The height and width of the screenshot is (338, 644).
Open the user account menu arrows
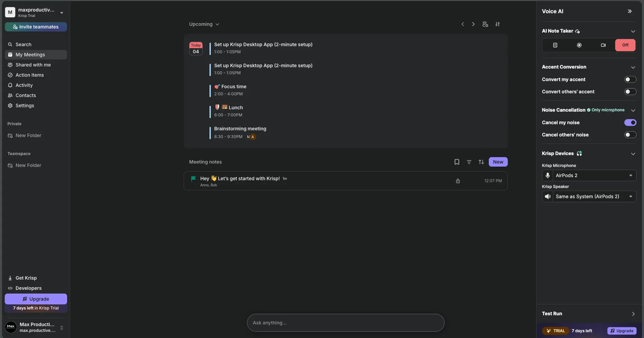point(62,328)
